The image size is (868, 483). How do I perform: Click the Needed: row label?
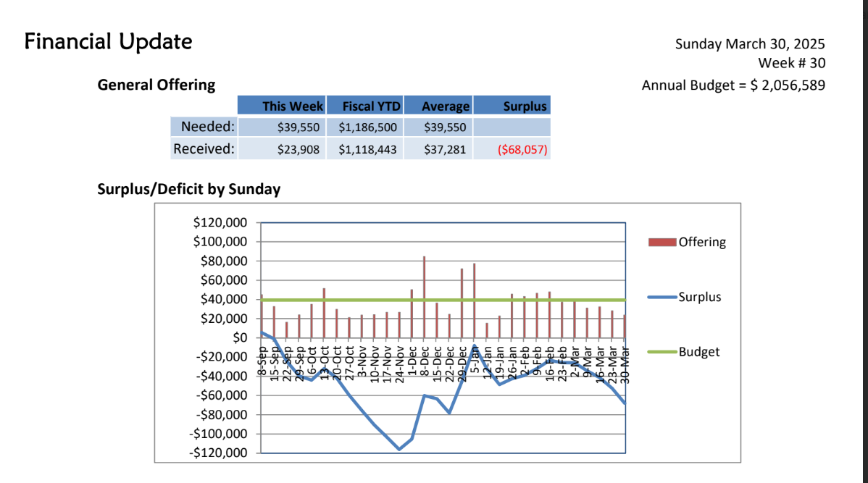[208, 127]
